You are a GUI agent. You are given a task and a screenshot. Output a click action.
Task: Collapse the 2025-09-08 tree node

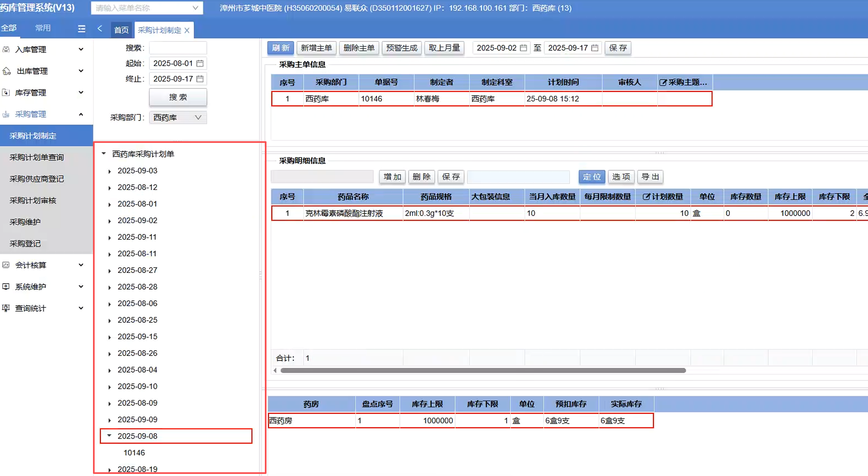pos(109,436)
